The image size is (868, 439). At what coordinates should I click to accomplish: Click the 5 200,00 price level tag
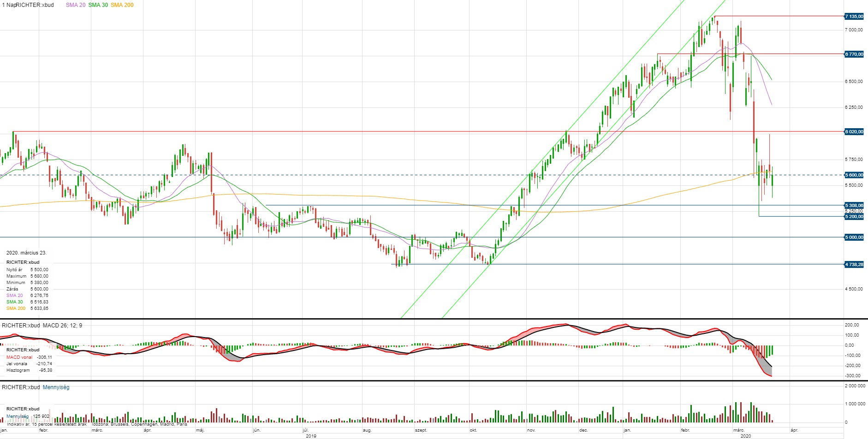click(x=854, y=217)
